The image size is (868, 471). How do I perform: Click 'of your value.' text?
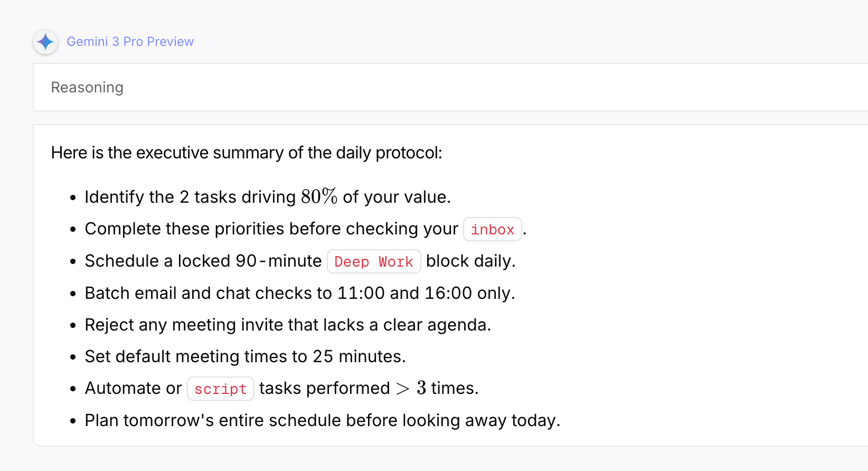point(397,197)
